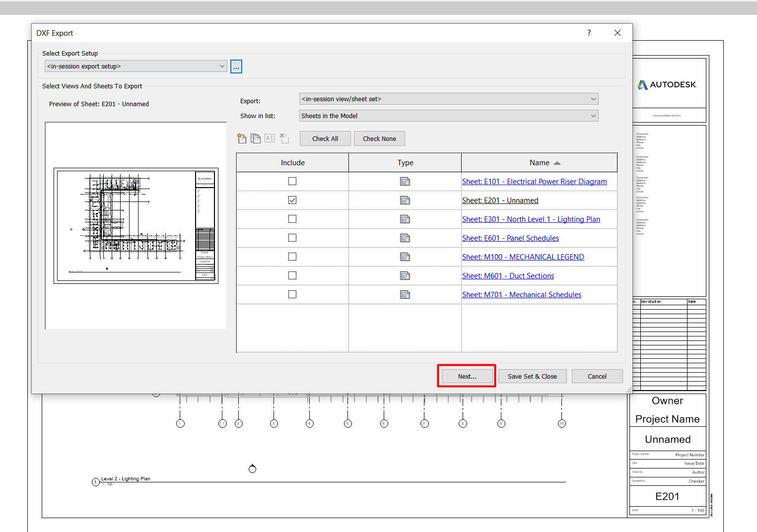This screenshot has height=532, width=757.
Task: Include sheet M701 Mechanical Schedules
Action: coord(292,294)
